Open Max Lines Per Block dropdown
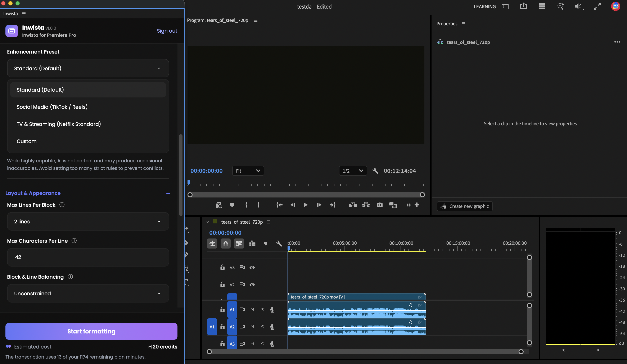The width and height of the screenshot is (627, 364). [x=88, y=221]
